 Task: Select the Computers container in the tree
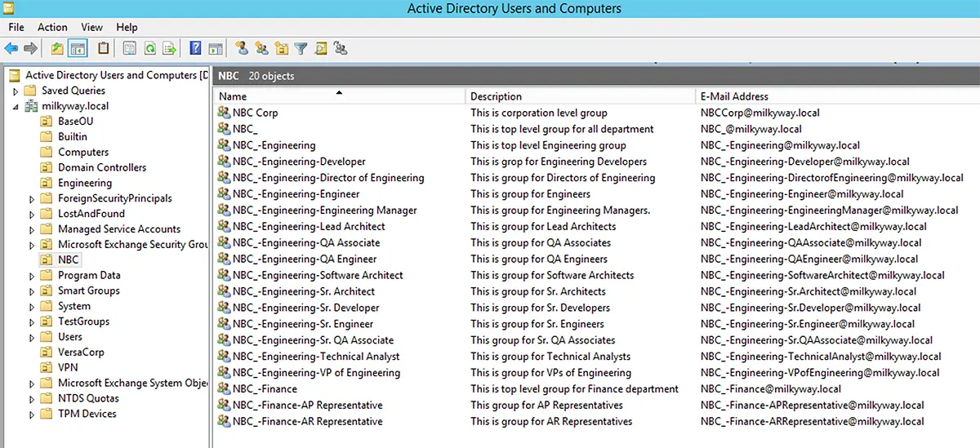pyautogui.click(x=83, y=152)
